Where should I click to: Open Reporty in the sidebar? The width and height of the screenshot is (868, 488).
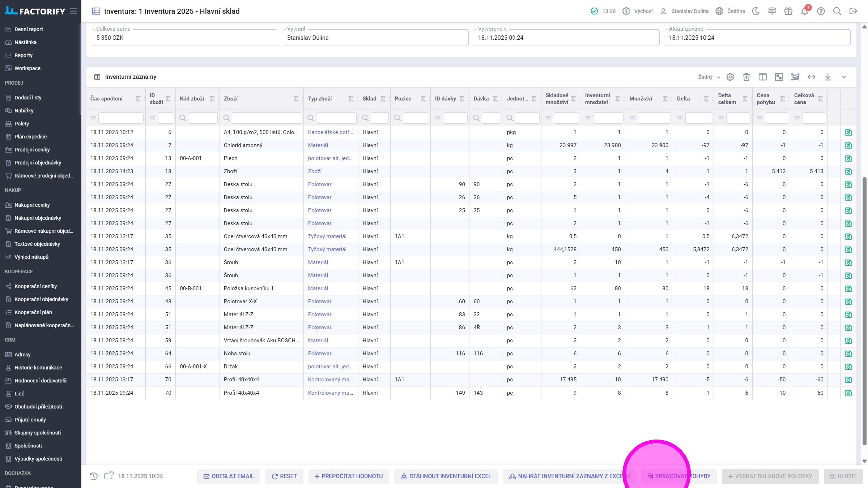coord(24,55)
